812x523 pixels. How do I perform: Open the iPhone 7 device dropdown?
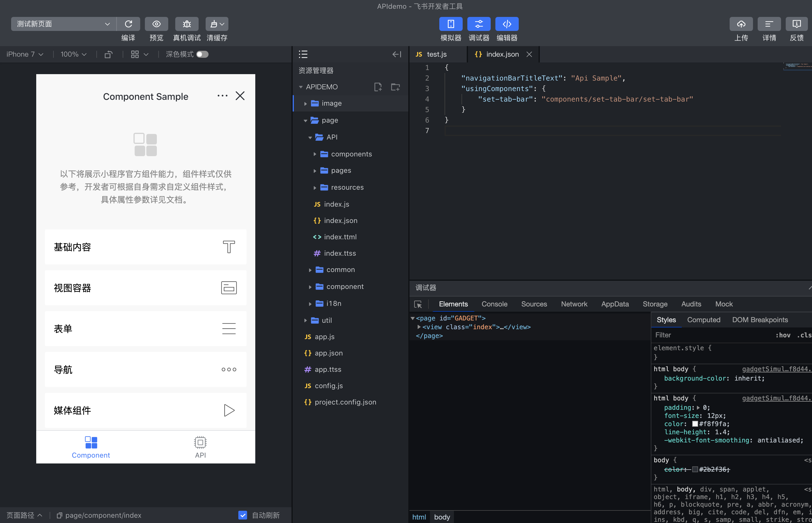click(25, 54)
